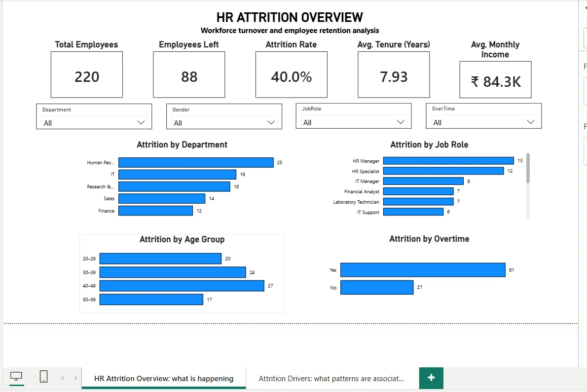Click the Gender slicer header label

coord(181,109)
